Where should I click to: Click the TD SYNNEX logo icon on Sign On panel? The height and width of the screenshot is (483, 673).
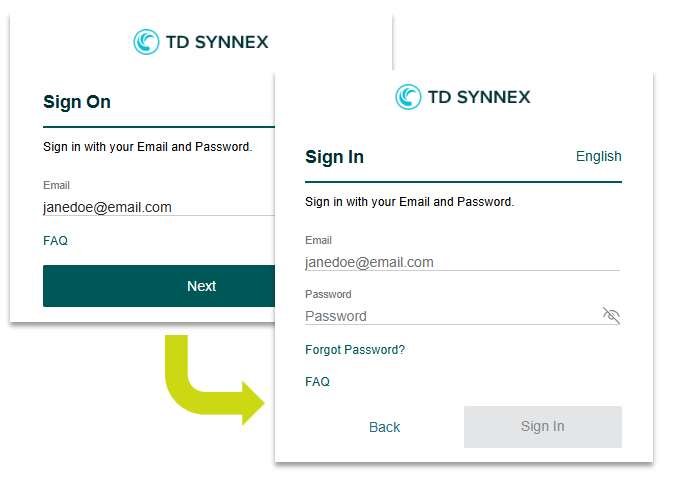[x=146, y=42]
